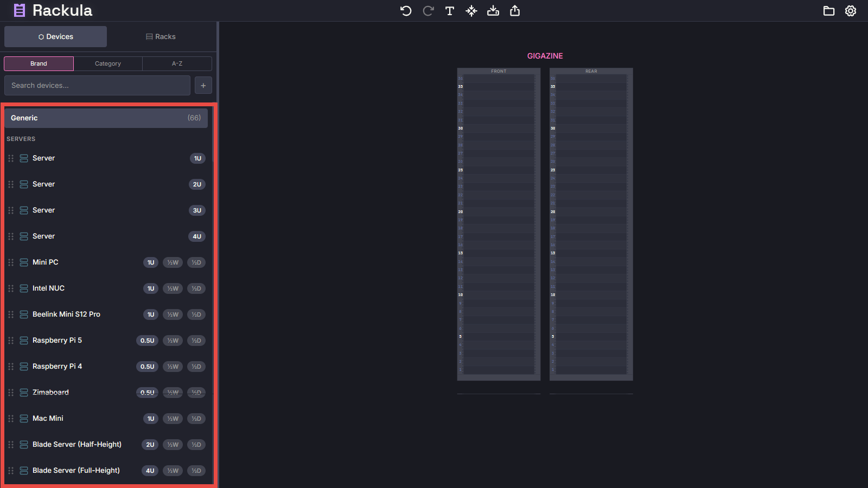
Task: Switch grouping to A-Z
Action: coord(177,64)
